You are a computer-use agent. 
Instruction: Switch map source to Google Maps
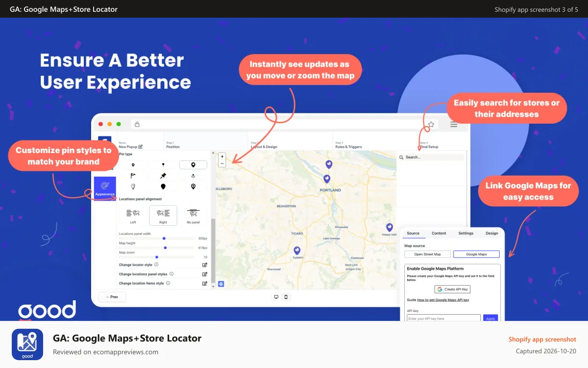click(476, 254)
